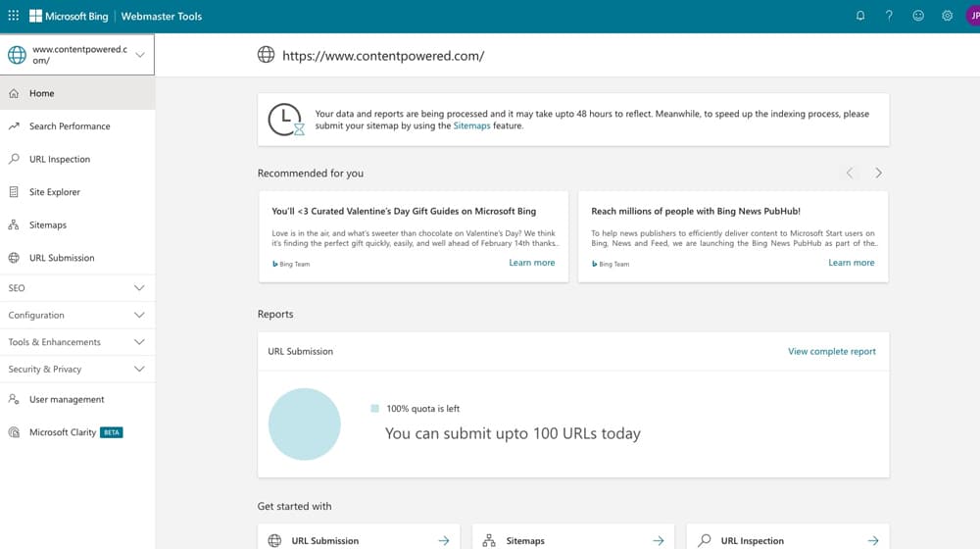
Task: Click the URL Submission globe icon in sidebar
Action: pos(14,258)
